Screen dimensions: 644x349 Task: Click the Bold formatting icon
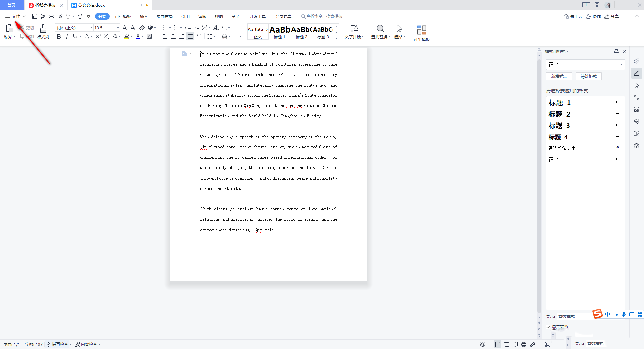[x=59, y=37]
